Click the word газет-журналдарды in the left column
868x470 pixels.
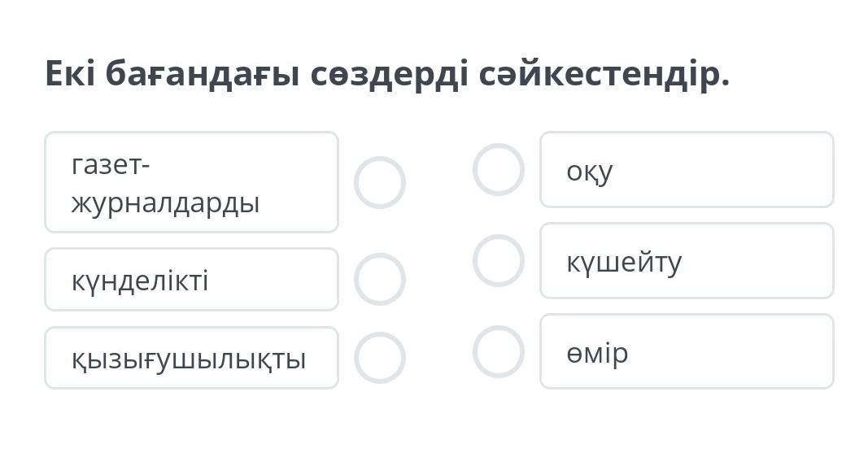165,184
